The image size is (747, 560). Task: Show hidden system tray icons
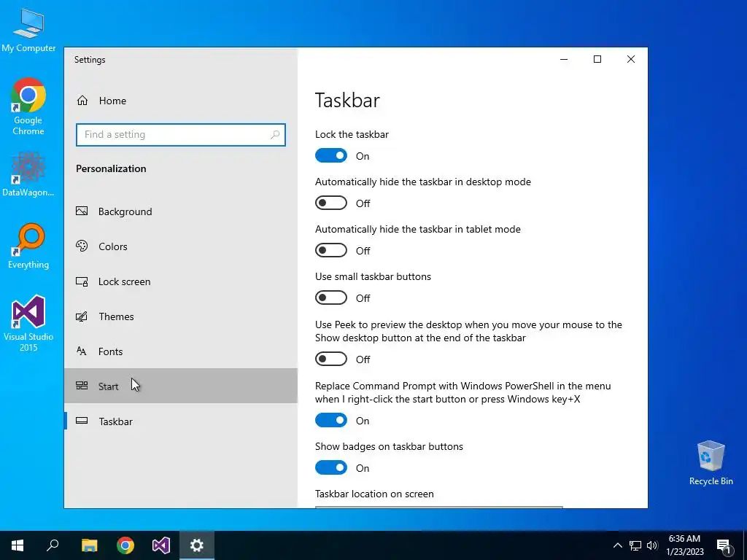(617, 545)
